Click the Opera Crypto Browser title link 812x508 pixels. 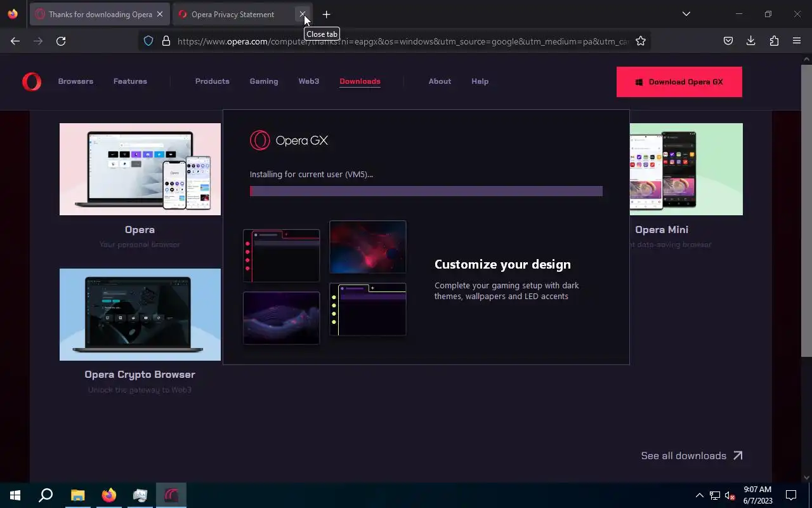(x=140, y=375)
